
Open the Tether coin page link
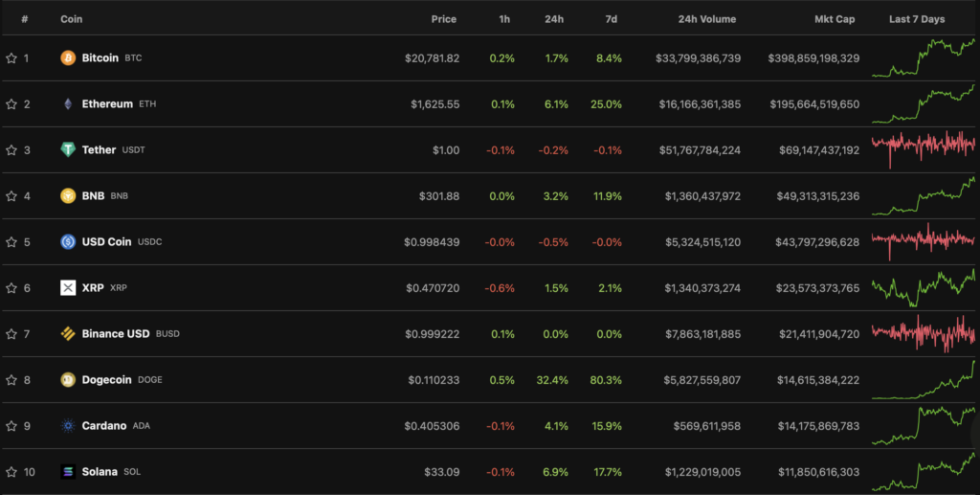[99, 149]
